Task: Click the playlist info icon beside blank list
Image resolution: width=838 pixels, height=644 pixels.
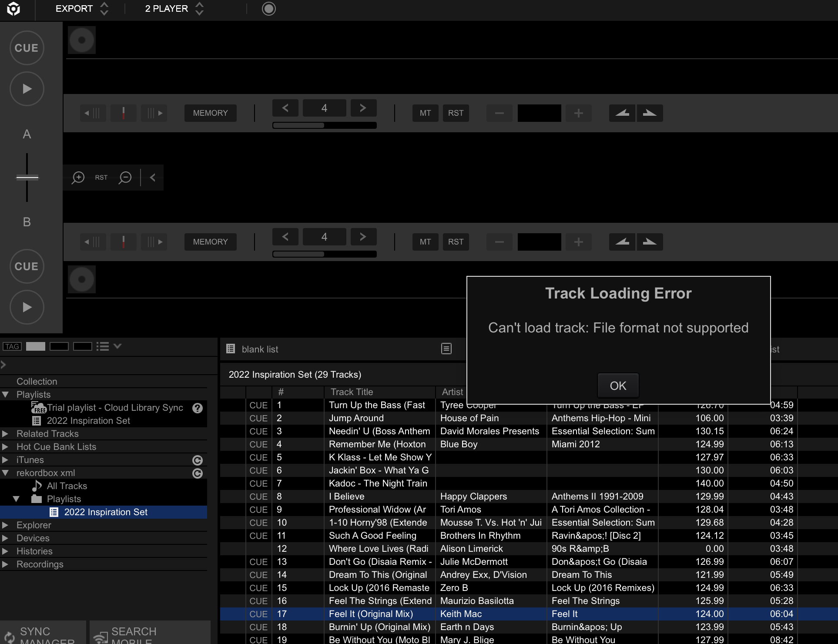Action: coord(446,349)
